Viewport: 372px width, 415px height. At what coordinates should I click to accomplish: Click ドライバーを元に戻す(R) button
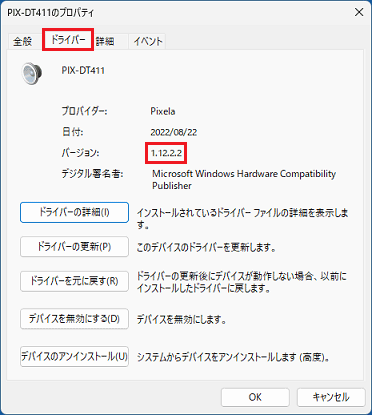74,281
